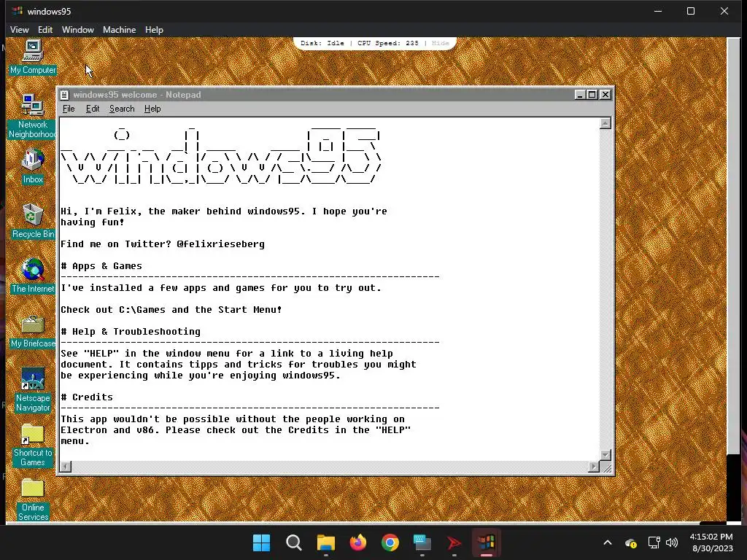The width and height of the screenshot is (747, 560).
Task: Click the red arrow app on taskbar
Action: pos(454,542)
